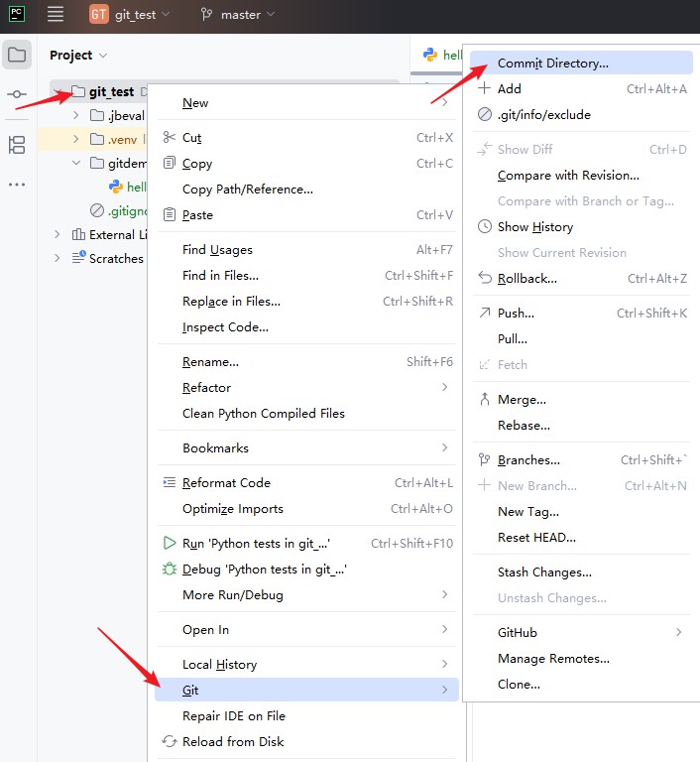
Task: Expand the .venv folder node
Action: pyautogui.click(x=75, y=140)
